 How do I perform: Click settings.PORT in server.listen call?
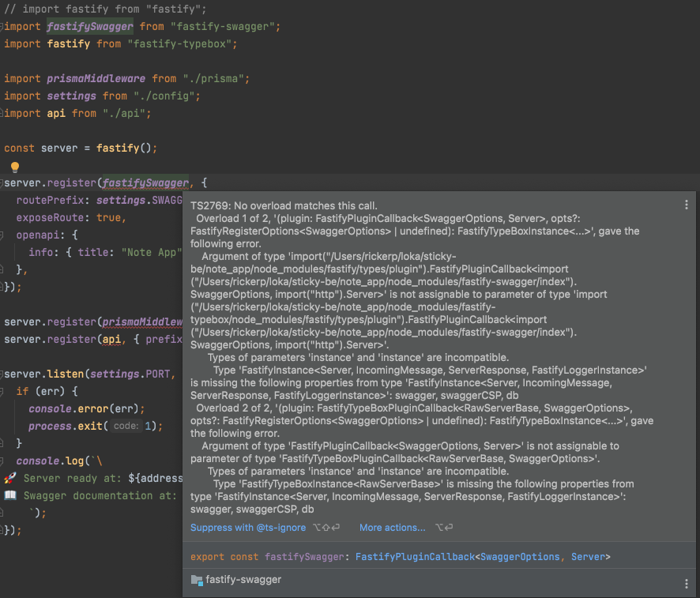130,374
